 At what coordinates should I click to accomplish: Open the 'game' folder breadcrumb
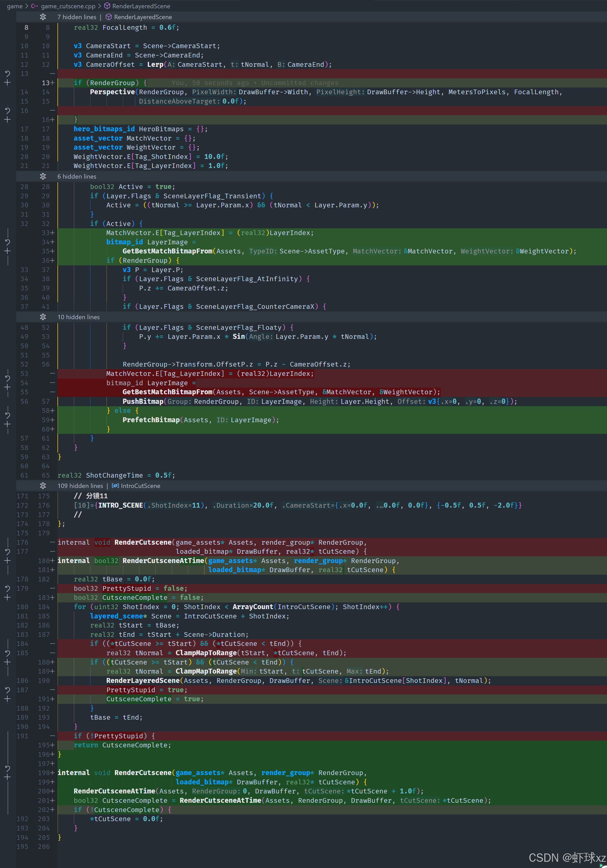[x=14, y=6]
